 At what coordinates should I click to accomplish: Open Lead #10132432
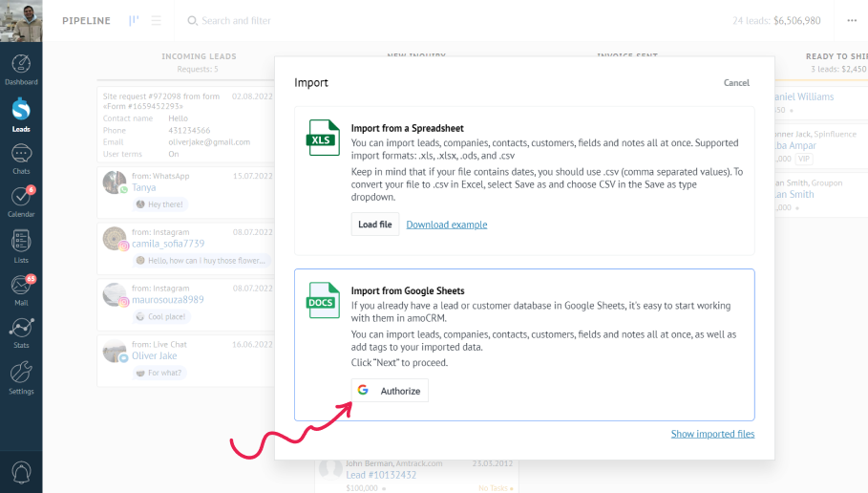tap(381, 475)
